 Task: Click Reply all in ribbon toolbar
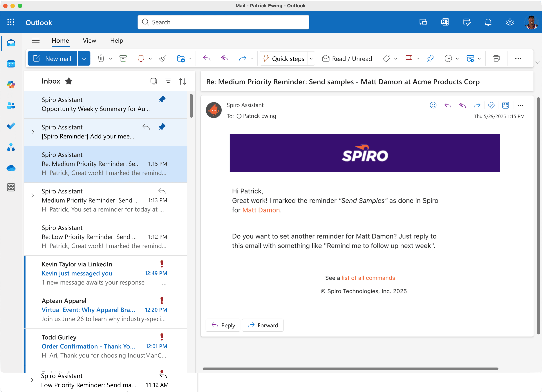(x=225, y=59)
